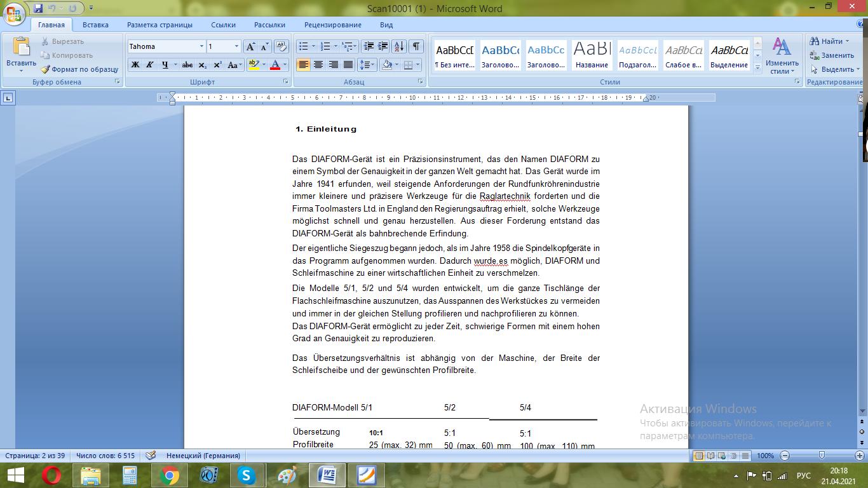Align text left
Viewport: 868px width, 488px height.
(x=304, y=65)
